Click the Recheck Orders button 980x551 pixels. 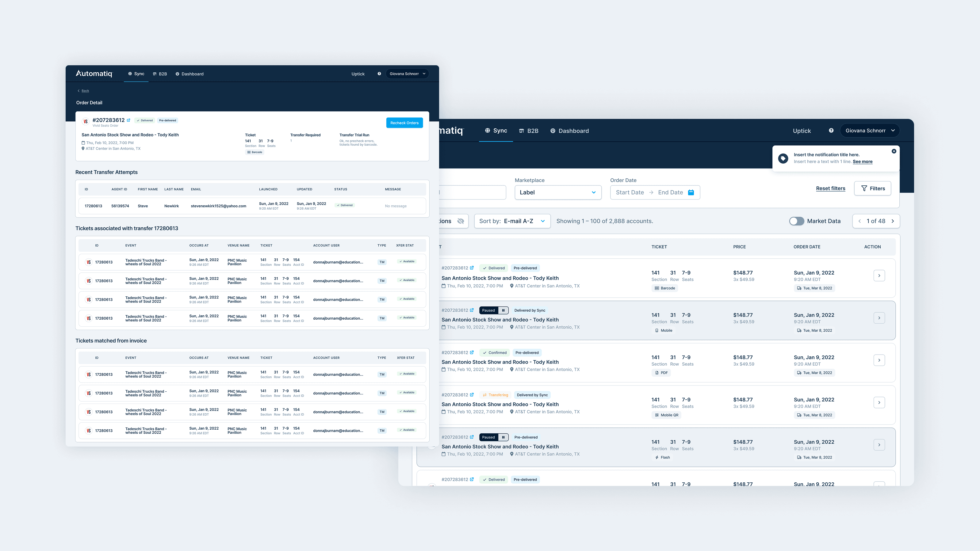404,123
